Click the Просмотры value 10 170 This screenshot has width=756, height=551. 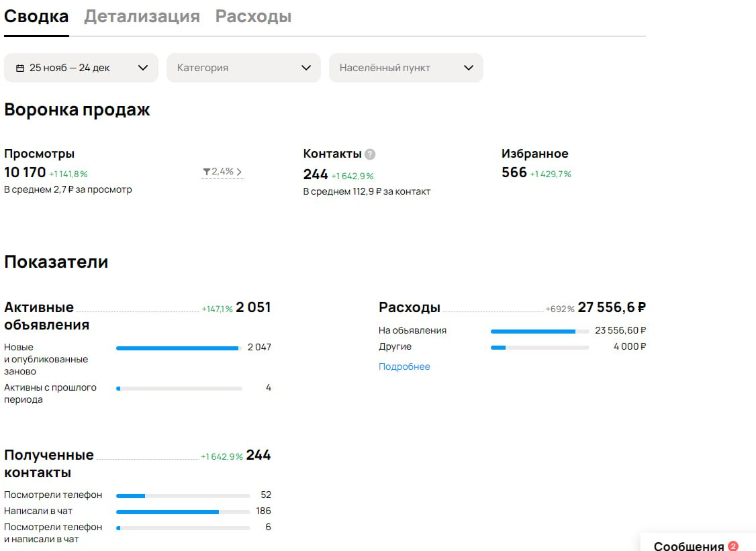25,172
